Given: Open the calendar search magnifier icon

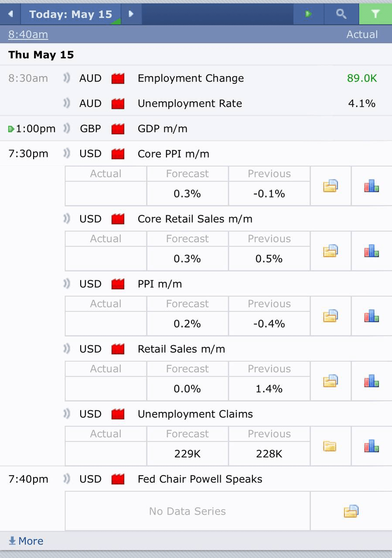Looking at the screenshot, I should [341, 14].
